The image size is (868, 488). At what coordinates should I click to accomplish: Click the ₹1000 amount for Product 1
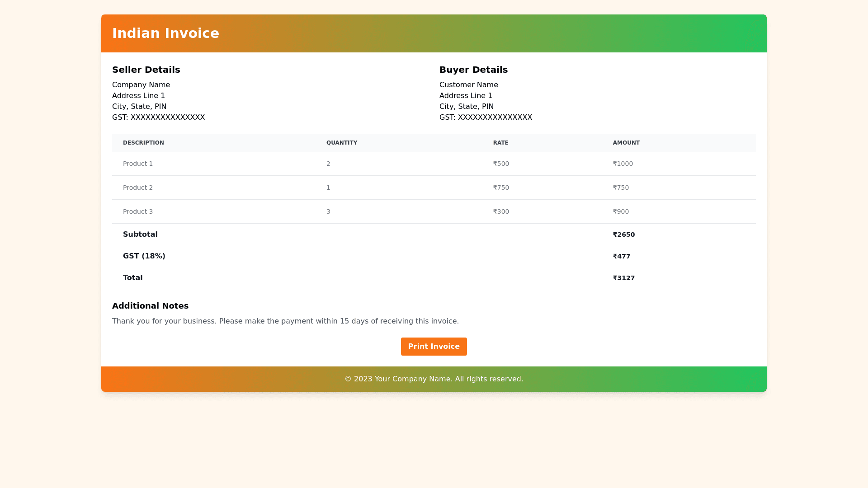point(623,164)
